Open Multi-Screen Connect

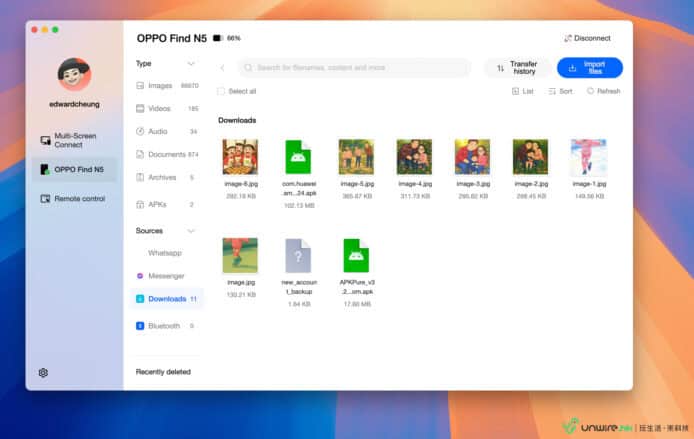[74, 140]
